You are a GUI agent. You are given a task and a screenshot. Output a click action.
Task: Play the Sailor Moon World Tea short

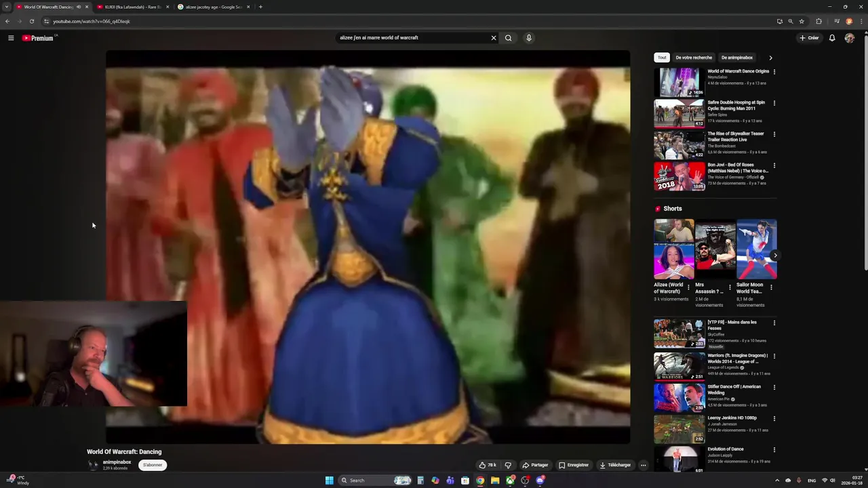[x=757, y=249]
